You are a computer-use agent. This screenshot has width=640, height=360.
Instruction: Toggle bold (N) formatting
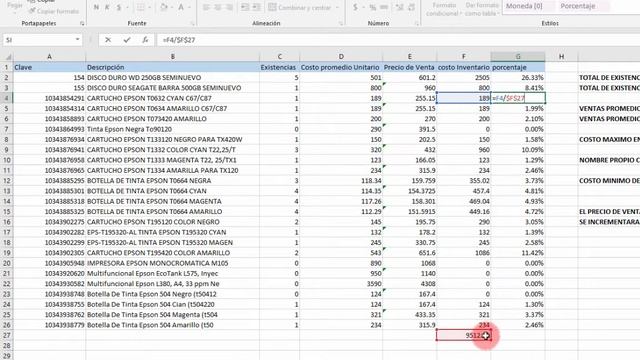(x=96, y=7)
